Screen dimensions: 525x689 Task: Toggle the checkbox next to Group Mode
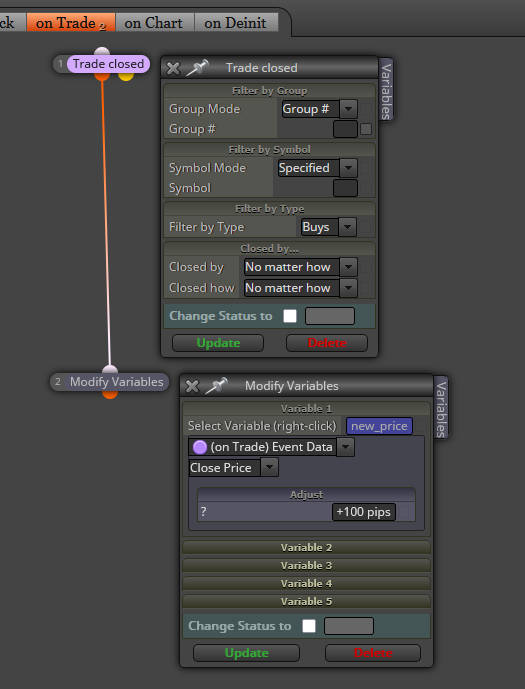[x=366, y=109]
